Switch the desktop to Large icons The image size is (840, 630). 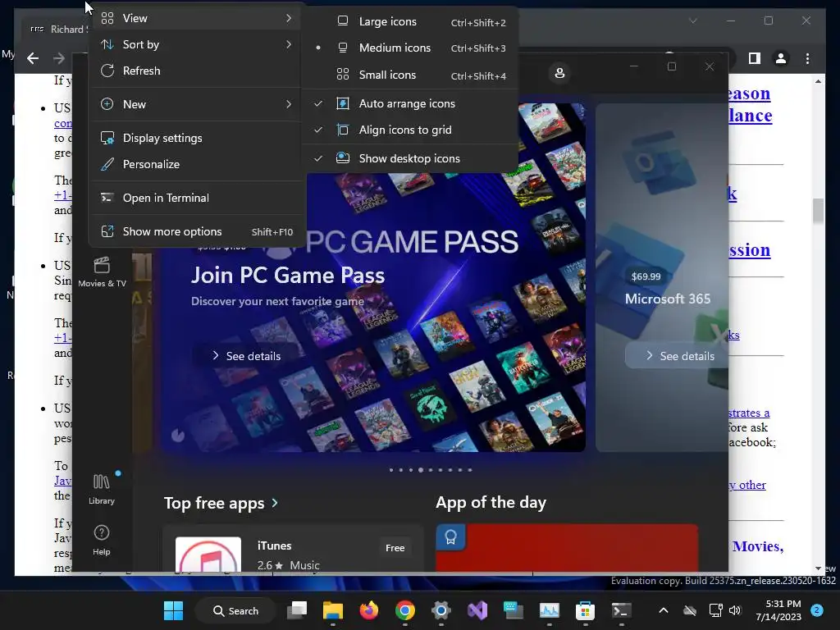tap(410, 21)
